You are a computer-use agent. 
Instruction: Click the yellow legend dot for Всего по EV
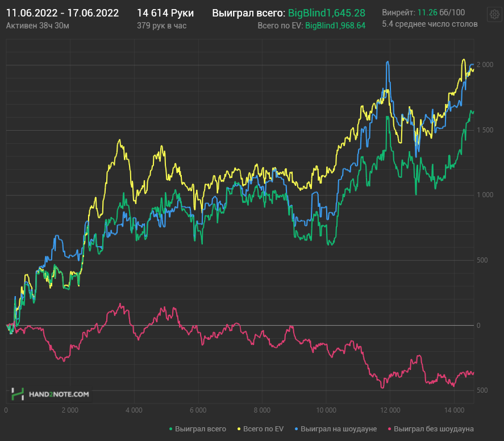pos(239,429)
